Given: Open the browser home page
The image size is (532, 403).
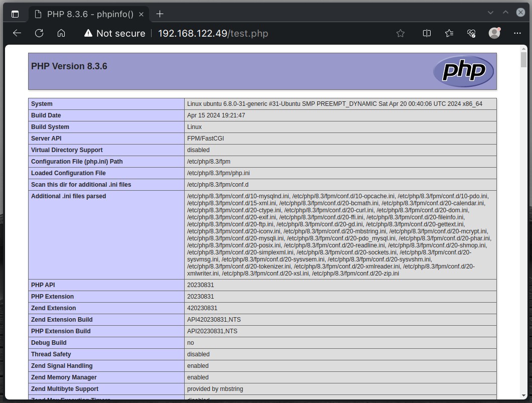Looking at the screenshot, I should coord(61,33).
